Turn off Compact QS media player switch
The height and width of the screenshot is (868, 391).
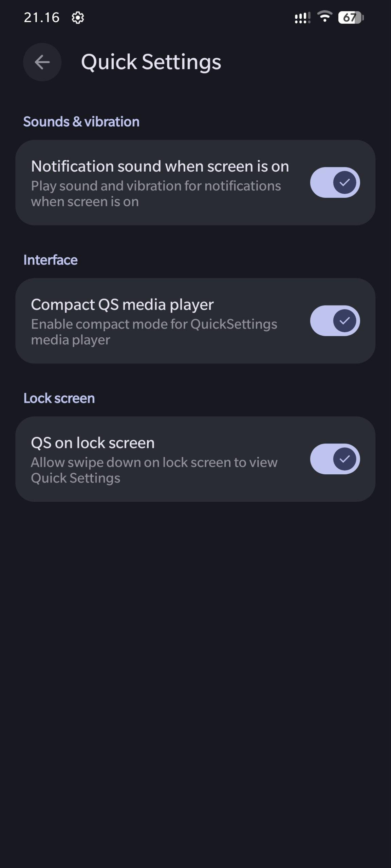click(x=335, y=321)
